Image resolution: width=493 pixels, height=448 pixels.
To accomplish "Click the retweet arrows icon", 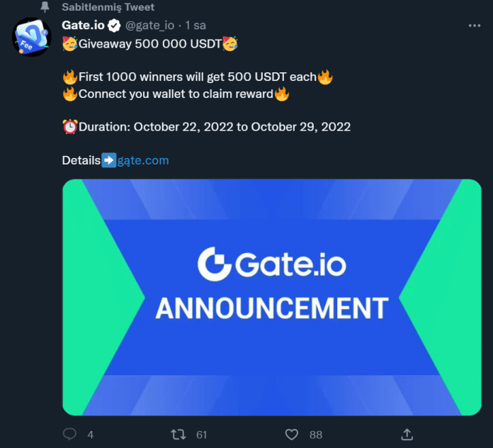I will coord(179,434).
